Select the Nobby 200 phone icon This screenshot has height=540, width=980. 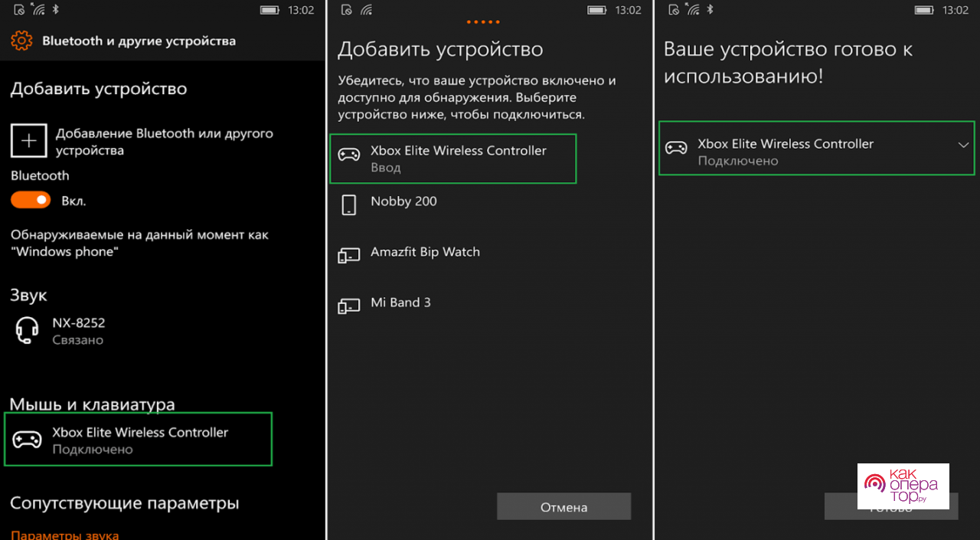[349, 205]
